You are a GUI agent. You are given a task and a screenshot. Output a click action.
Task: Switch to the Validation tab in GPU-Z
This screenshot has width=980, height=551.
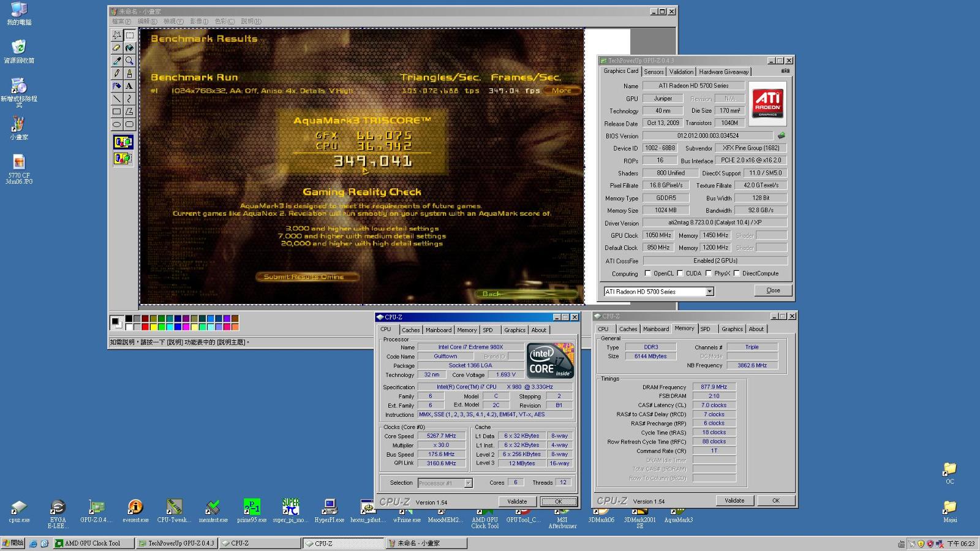pos(681,72)
